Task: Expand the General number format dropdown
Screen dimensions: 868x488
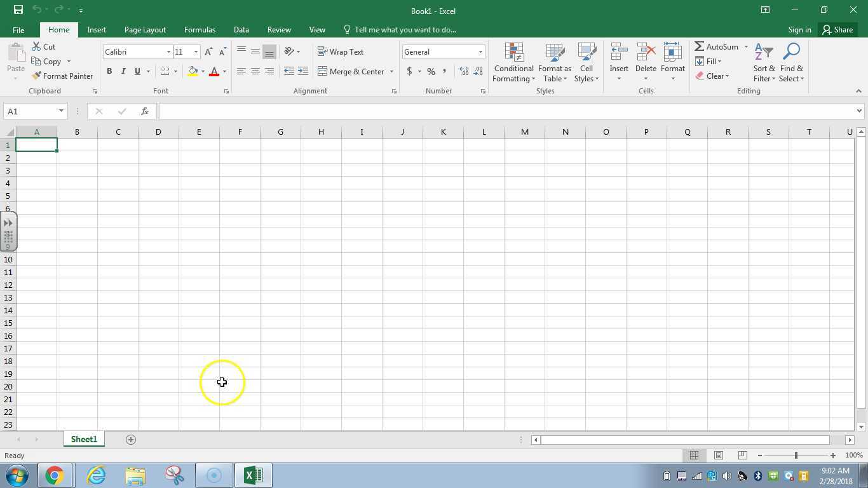Action: 480,52
